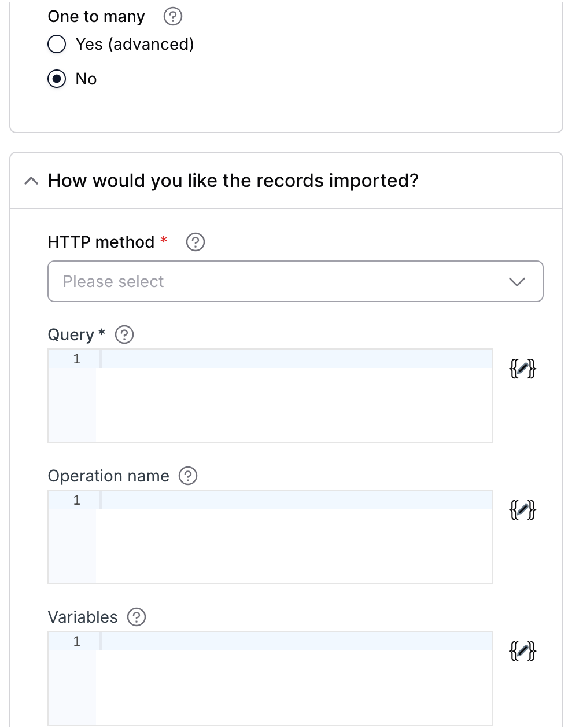Select the No radio option
Image resolution: width=568 pixels, height=728 pixels.
coord(57,79)
